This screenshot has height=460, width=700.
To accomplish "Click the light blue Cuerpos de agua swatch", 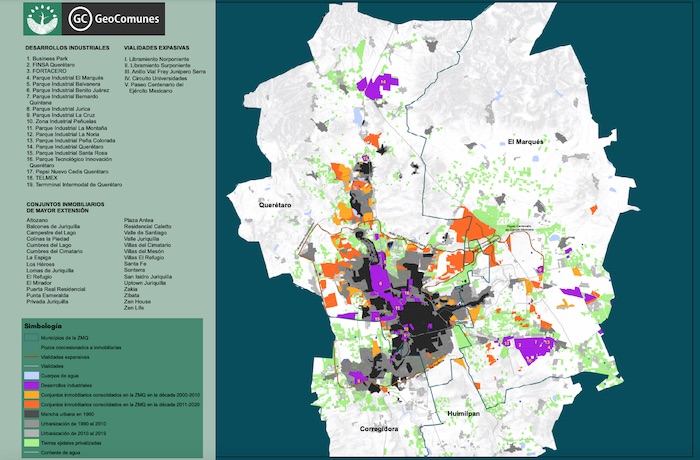I will pyautogui.click(x=31, y=373).
